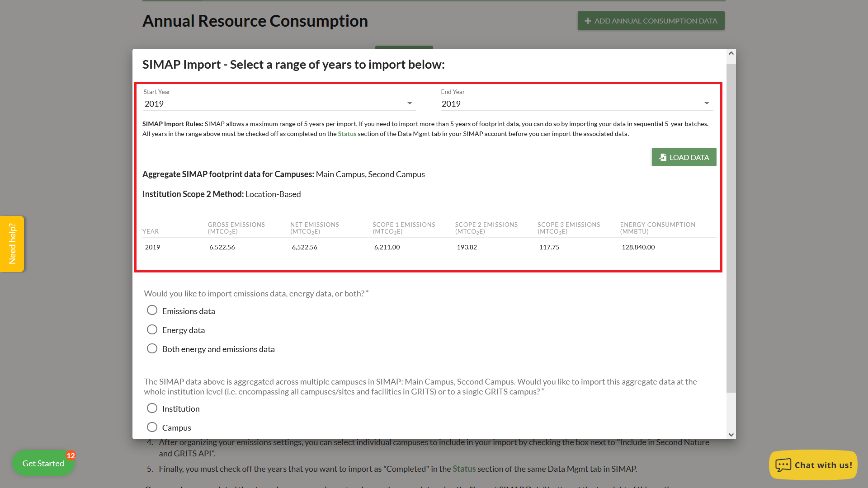This screenshot has width=868, height=488.
Task: Click scope 3 emissions value 117.75
Action: 549,247
